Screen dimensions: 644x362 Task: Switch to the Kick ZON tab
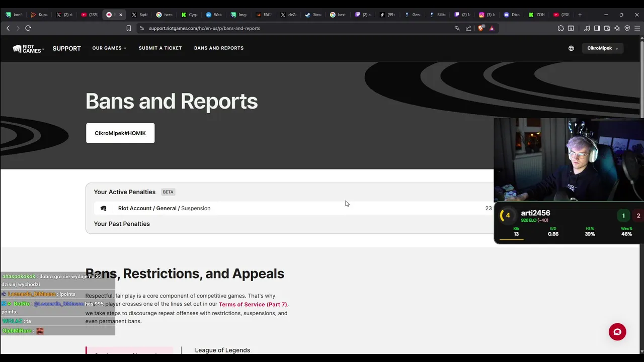536,15
